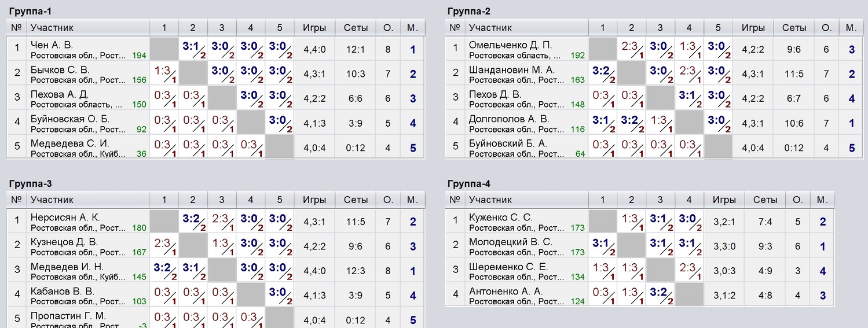Click Чен vs Бычков 3:1 score cell

click(193, 49)
